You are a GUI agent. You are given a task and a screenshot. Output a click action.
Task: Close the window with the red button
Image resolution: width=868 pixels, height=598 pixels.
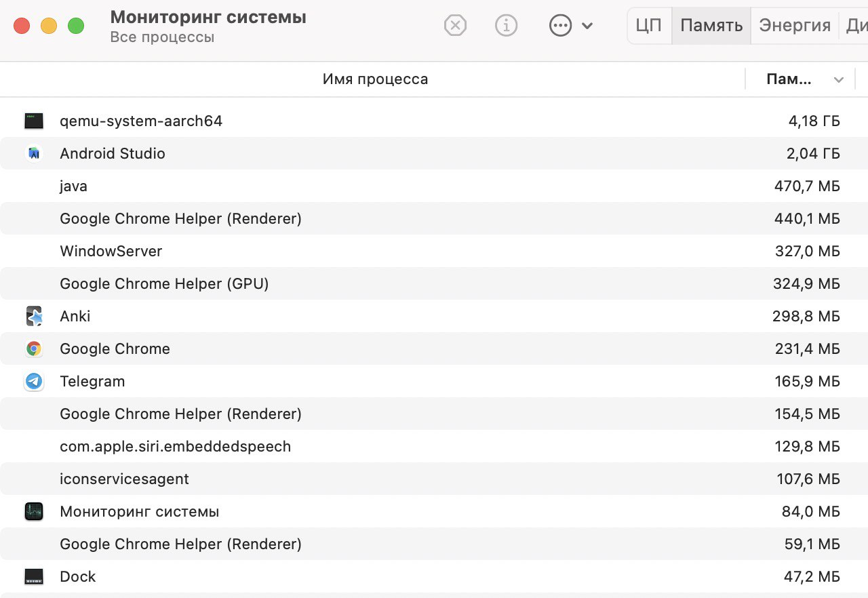[x=22, y=26]
